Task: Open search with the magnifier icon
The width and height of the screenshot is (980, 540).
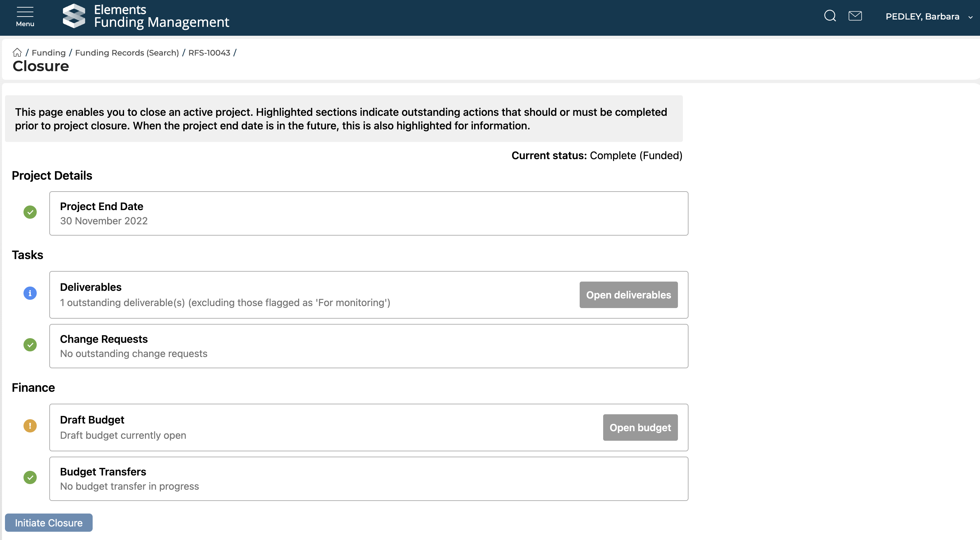Action: 830,16
